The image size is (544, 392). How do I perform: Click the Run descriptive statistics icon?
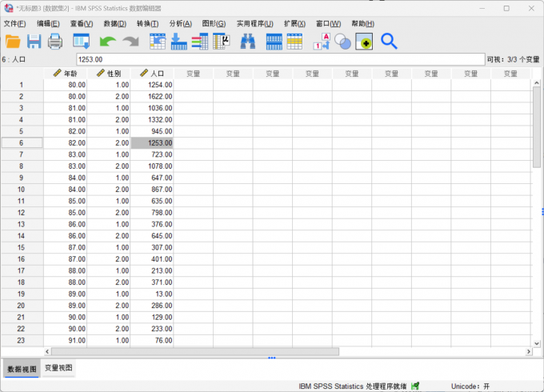[x=222, y=42]
